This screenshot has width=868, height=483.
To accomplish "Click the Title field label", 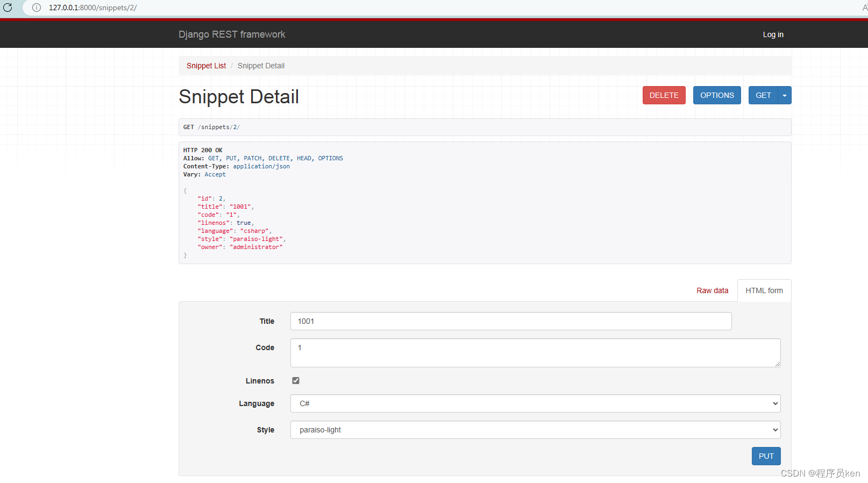I will pos(267,321).
